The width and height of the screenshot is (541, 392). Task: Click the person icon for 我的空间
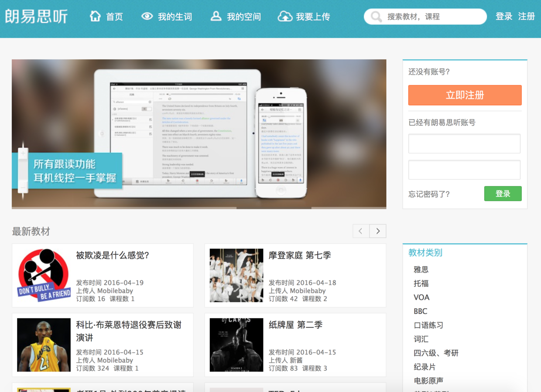coord(216,17)
